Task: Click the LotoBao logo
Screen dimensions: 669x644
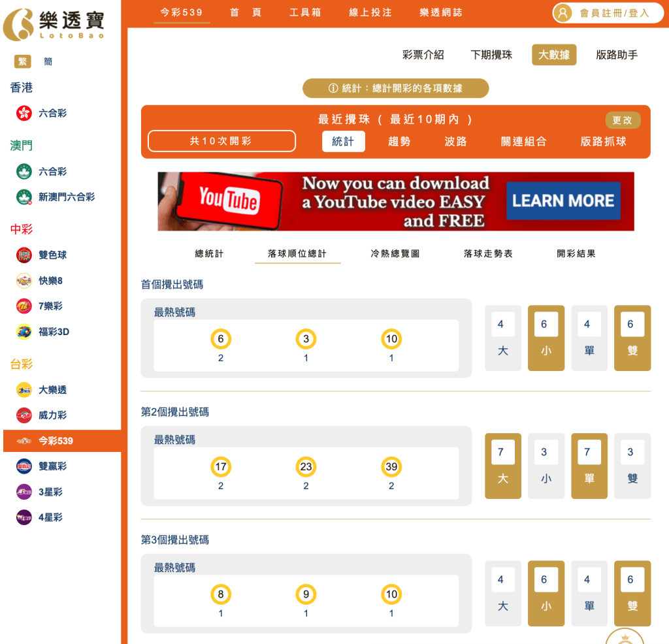Action: [54, 25]
